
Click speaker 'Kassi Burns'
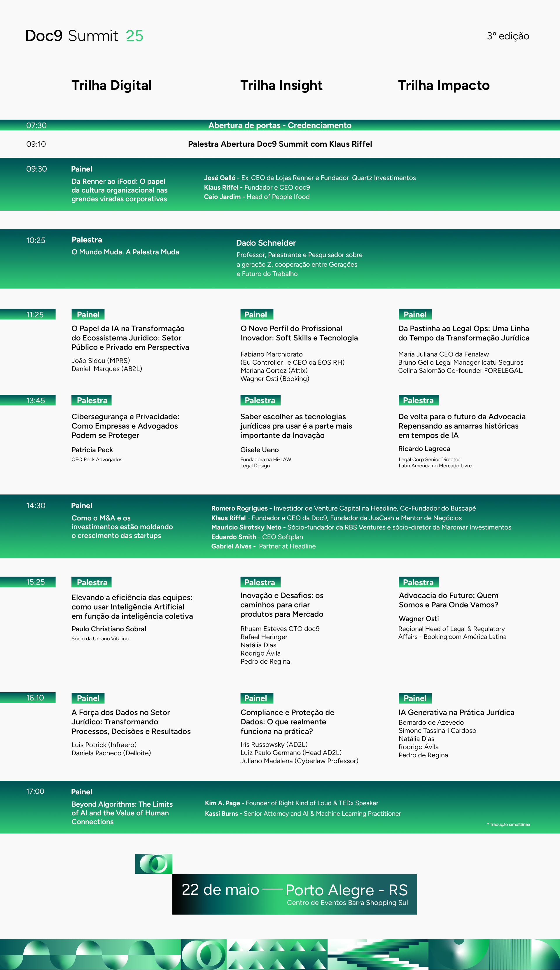222,813
